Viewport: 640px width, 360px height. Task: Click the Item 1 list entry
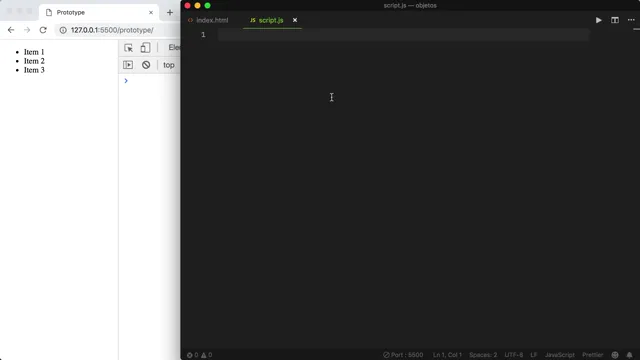coord(34,52)
